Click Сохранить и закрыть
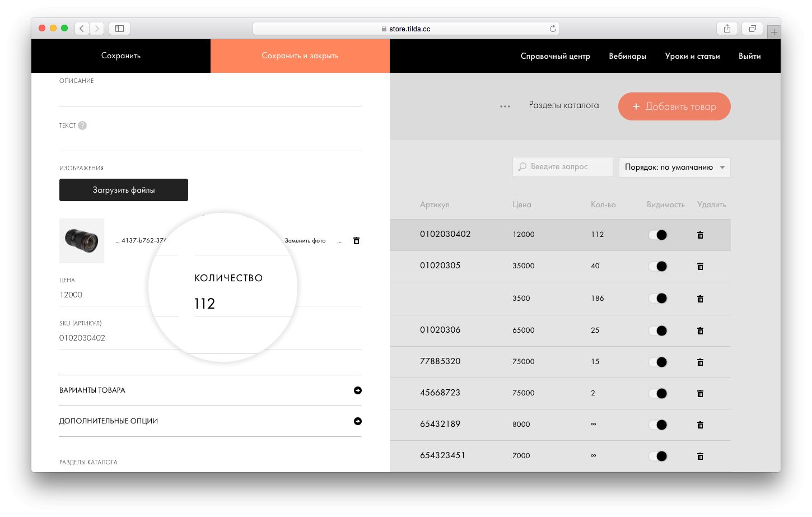812x517 pixels. 300,56
